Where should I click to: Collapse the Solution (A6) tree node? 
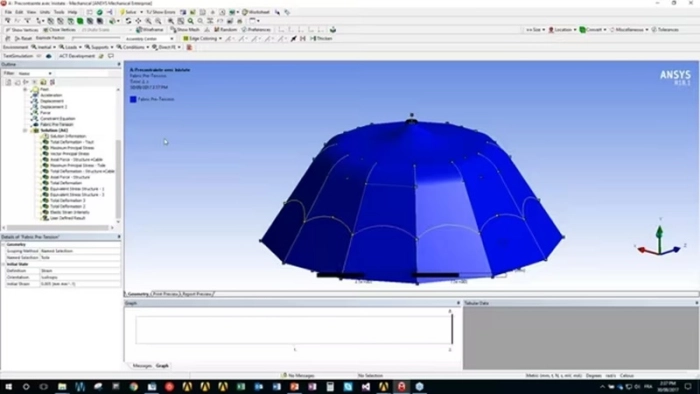coord(25,130)
